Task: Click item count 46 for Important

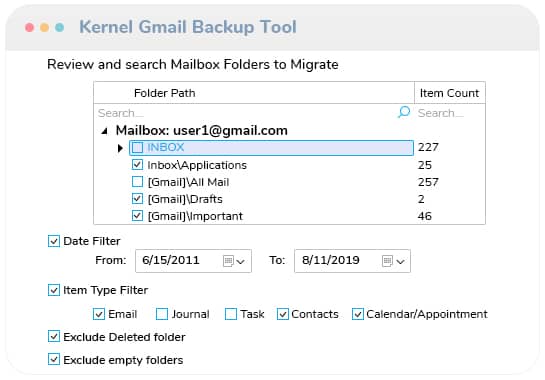Action: pyautogui.click(x=425, y=216)
